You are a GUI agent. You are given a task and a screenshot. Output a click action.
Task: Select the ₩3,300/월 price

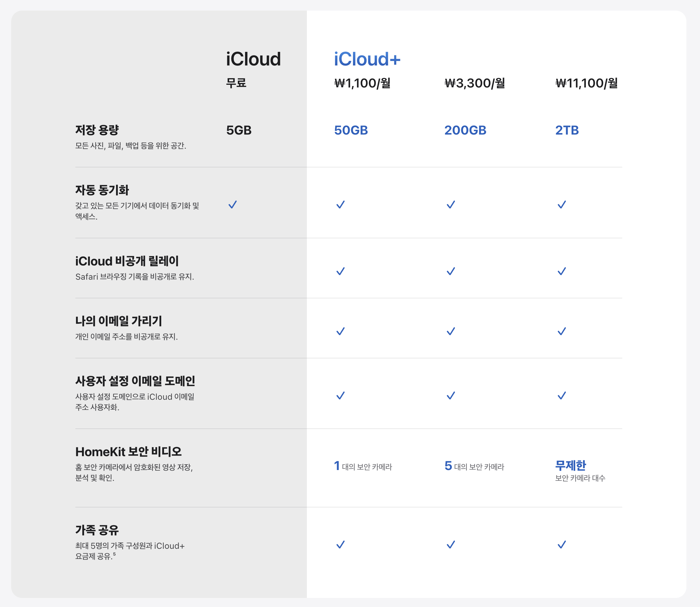point(475,83)
